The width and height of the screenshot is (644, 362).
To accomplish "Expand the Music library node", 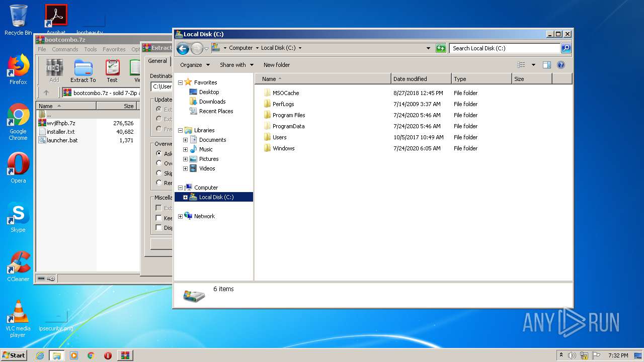I will point(185,149).
